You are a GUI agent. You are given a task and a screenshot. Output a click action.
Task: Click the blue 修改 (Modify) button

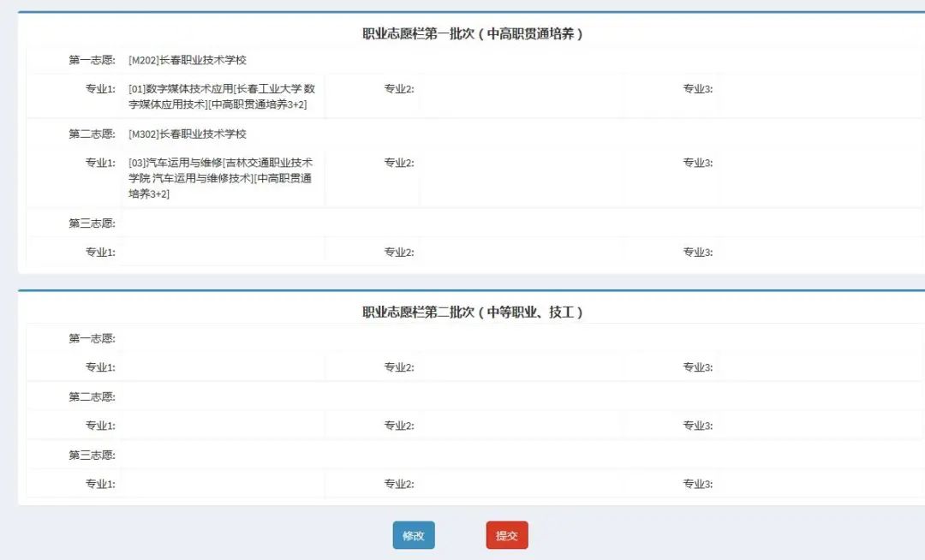(414, 534)
